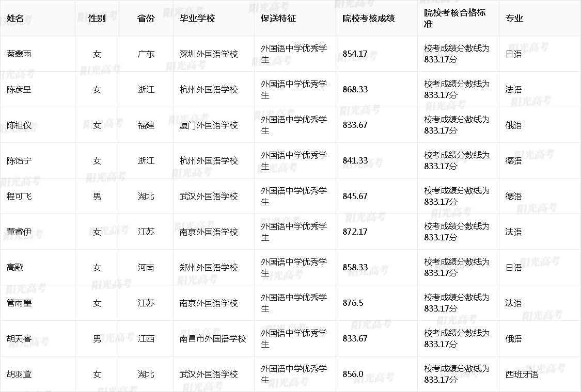Image resolution: width=581 pixels, height=392 pixels.
Task: Click province 江西 cell
Action: (146, 339)
